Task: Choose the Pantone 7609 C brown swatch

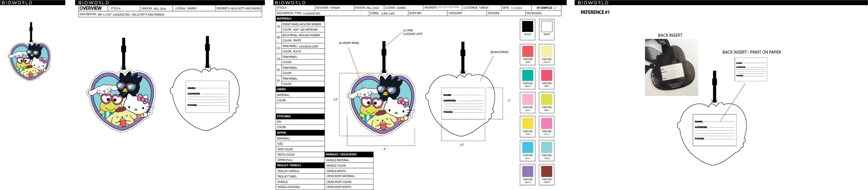Action: pos(546,171)
